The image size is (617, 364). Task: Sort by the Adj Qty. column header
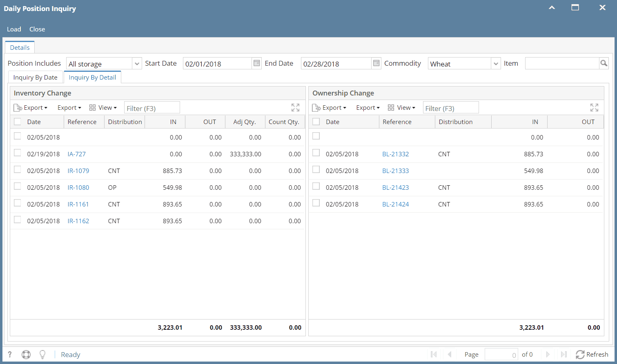click(245, 122)
